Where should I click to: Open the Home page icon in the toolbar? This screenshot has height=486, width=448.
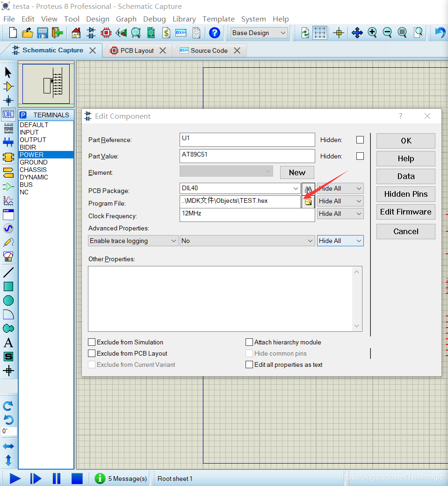(x=76, y=33)
